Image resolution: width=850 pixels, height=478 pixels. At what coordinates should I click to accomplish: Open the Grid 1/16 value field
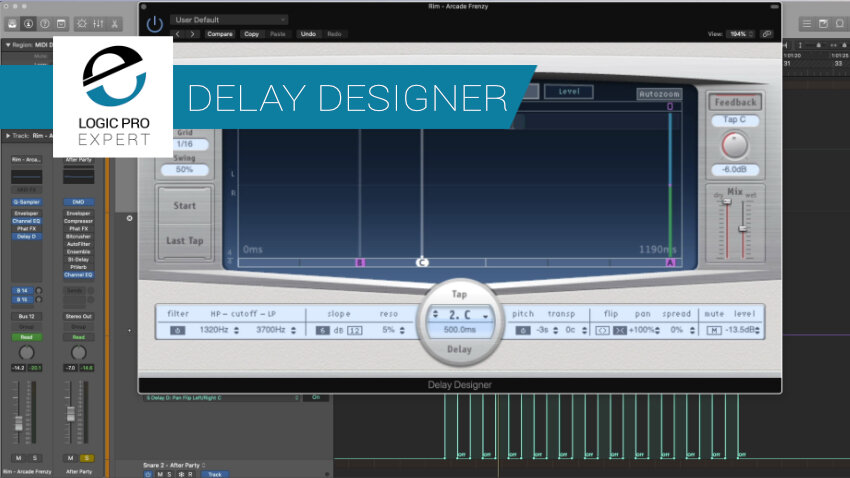point(184,144)
